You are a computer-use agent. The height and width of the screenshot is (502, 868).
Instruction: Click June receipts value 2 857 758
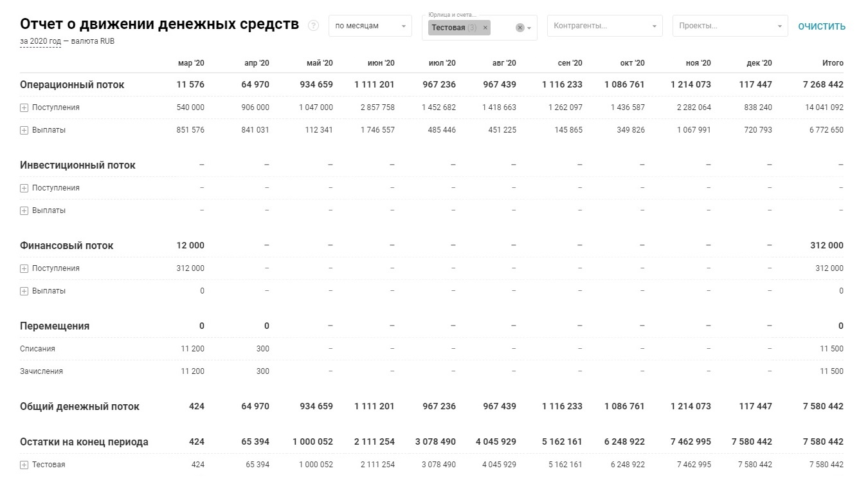(x=377, y=107)
